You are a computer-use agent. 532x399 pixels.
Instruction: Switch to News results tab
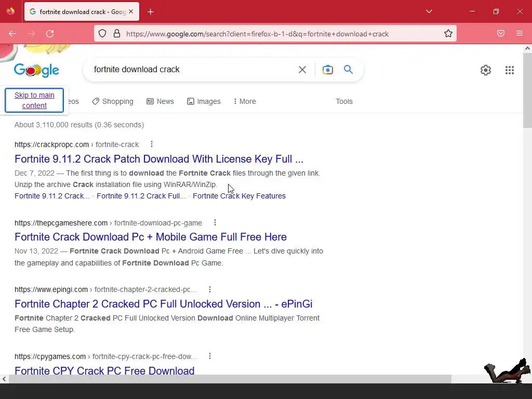tap(160, 101)
